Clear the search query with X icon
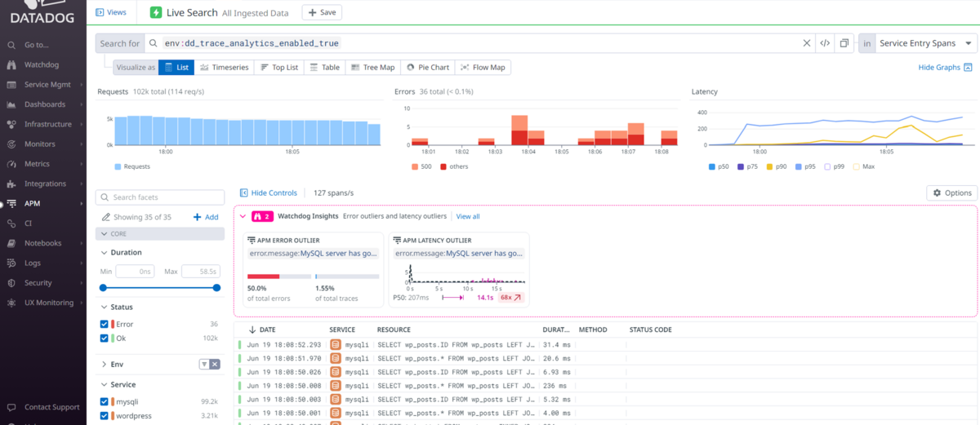Screen dimensions: 980x425 point(807,43)
